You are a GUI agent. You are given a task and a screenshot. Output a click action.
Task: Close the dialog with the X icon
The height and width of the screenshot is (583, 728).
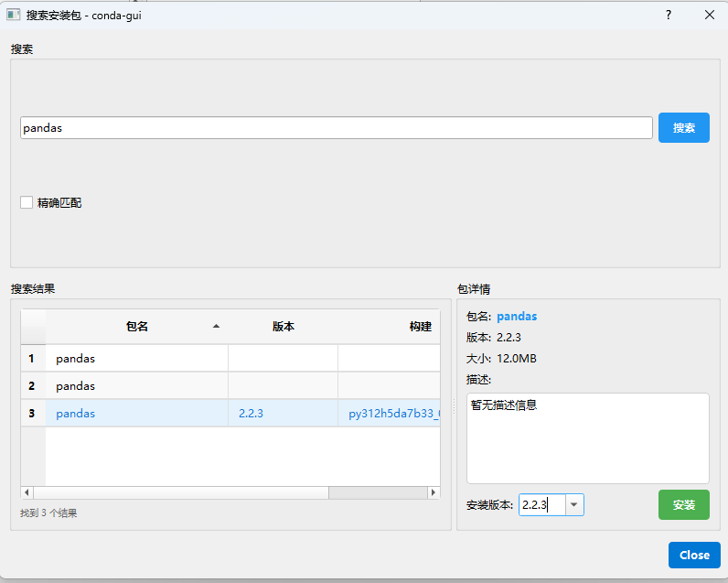tap(710, 15)
